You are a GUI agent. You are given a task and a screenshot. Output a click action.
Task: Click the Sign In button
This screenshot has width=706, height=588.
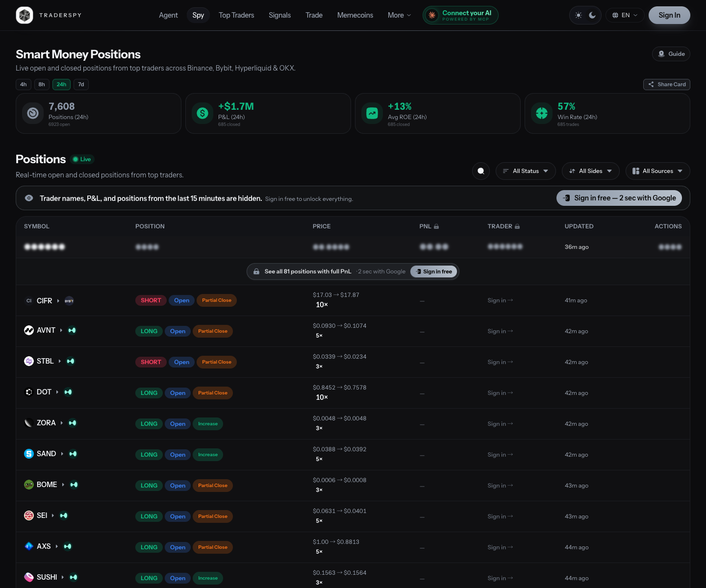[x=669, y=15]
